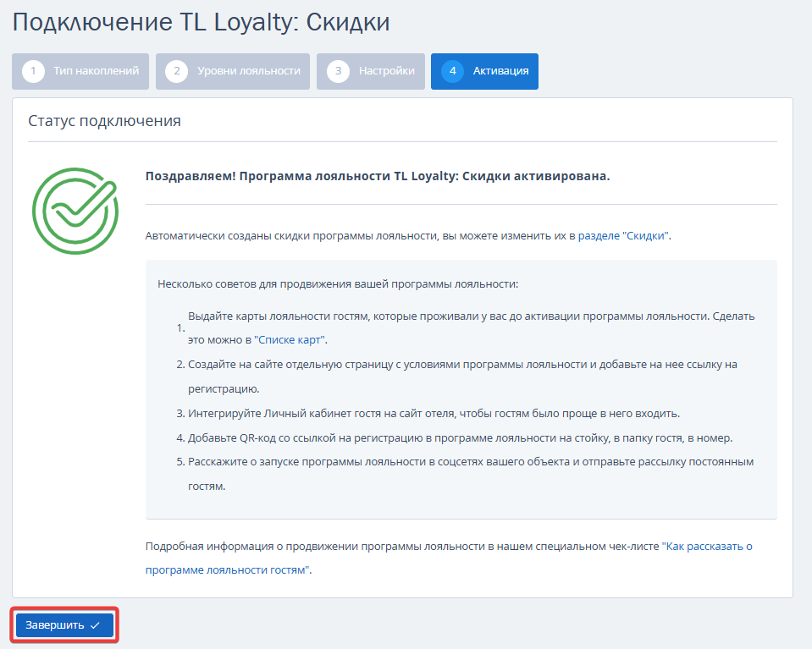Click tip 3 Интегрируйте Личный кабинет гостя
This screenshot has width=812, height=649.
(x=434, y=414)
